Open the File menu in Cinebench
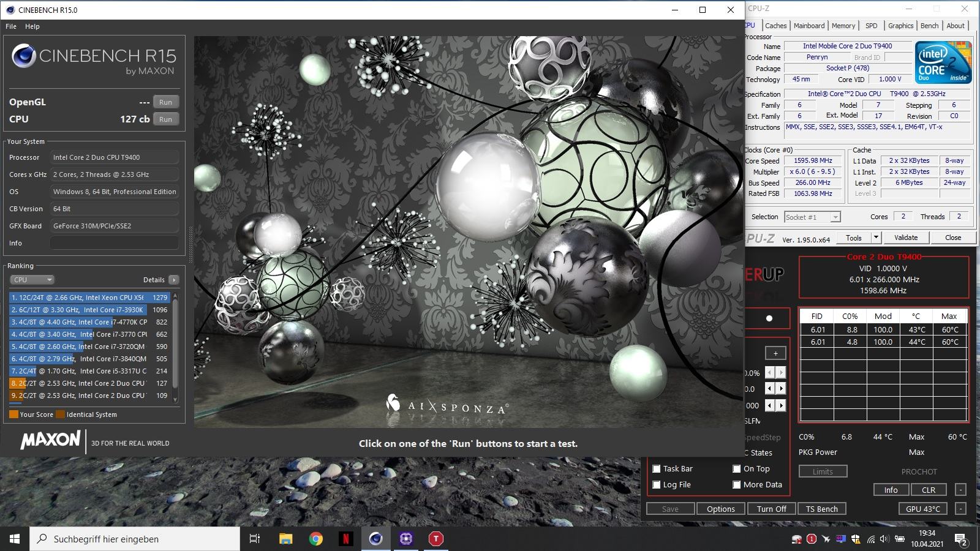 tap(11, 26)
